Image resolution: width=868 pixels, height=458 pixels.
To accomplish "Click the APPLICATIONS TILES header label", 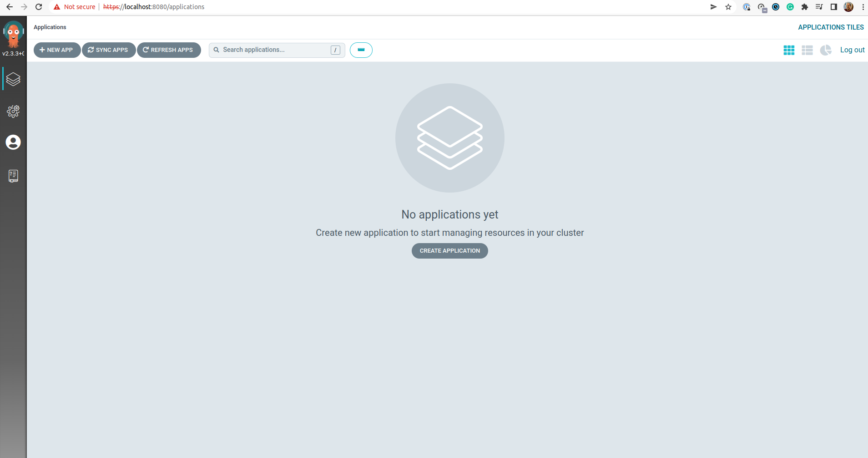I will click(831, 27).
